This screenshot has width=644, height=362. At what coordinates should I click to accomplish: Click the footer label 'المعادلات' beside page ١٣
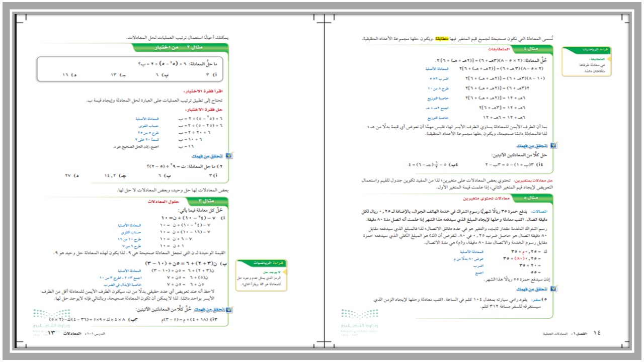pos(73,334)
